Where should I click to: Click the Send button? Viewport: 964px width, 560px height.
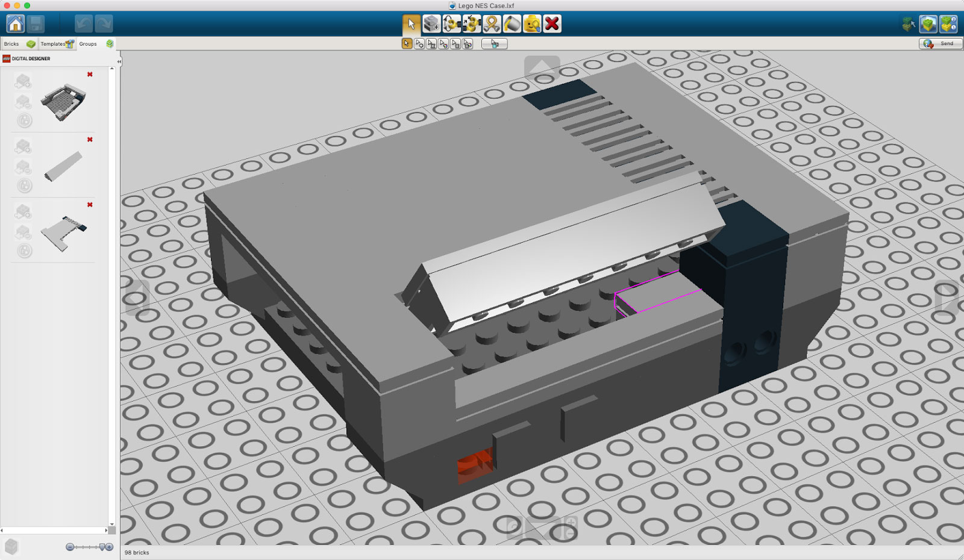pos(941,43)
